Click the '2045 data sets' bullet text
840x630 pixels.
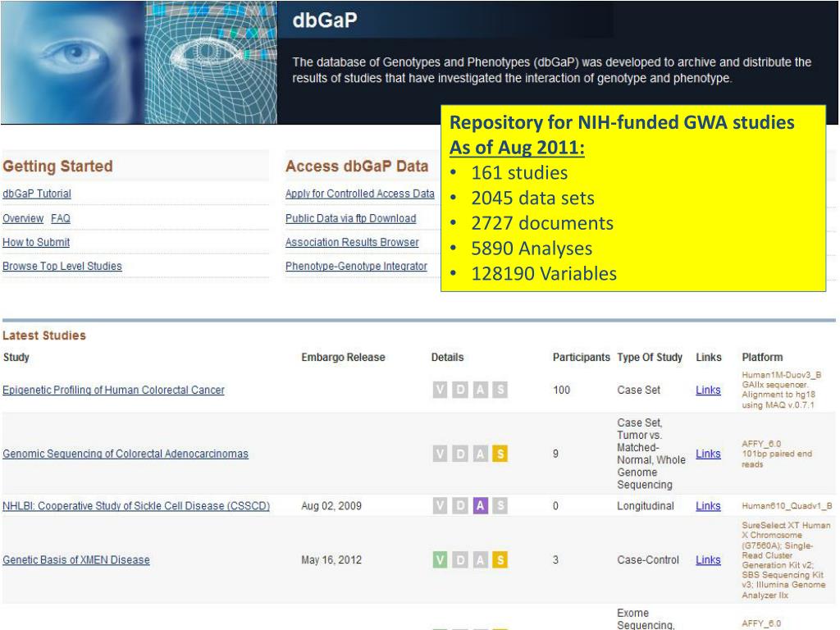pyautogui.click(x=532, y=198)
